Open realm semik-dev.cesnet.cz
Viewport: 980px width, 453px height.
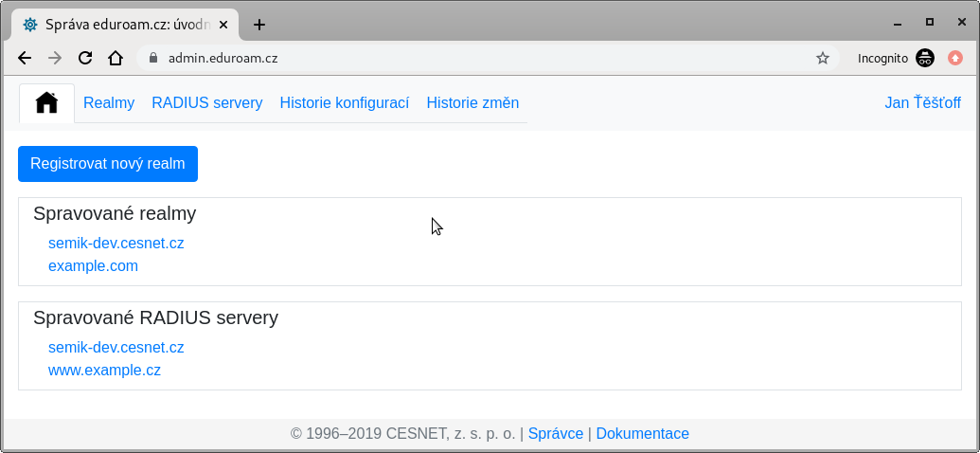(x=116, y=243)
